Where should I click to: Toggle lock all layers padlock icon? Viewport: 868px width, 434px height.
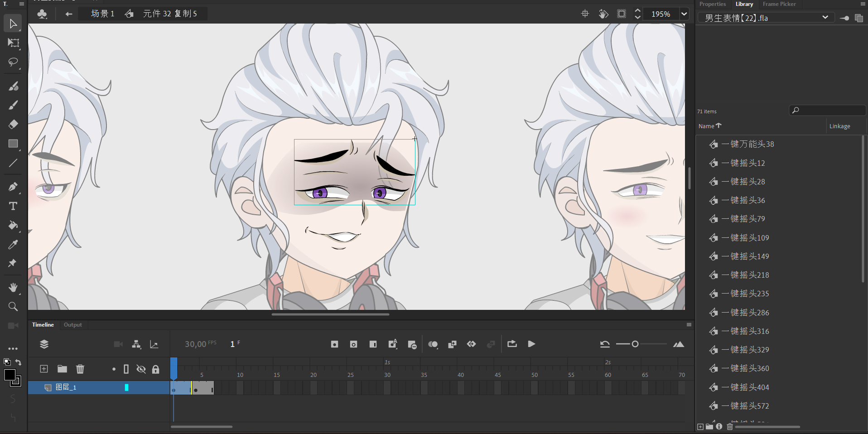(155, 369)
